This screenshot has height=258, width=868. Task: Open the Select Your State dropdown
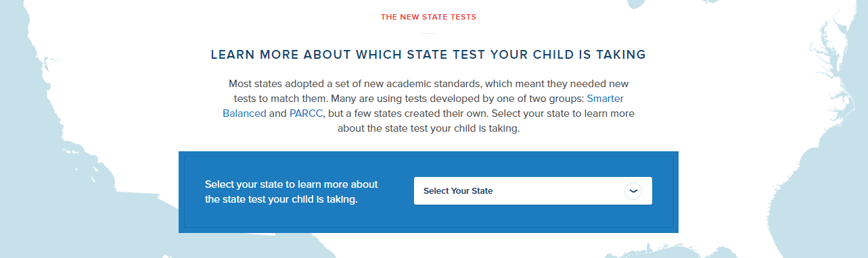coord(533,191)
